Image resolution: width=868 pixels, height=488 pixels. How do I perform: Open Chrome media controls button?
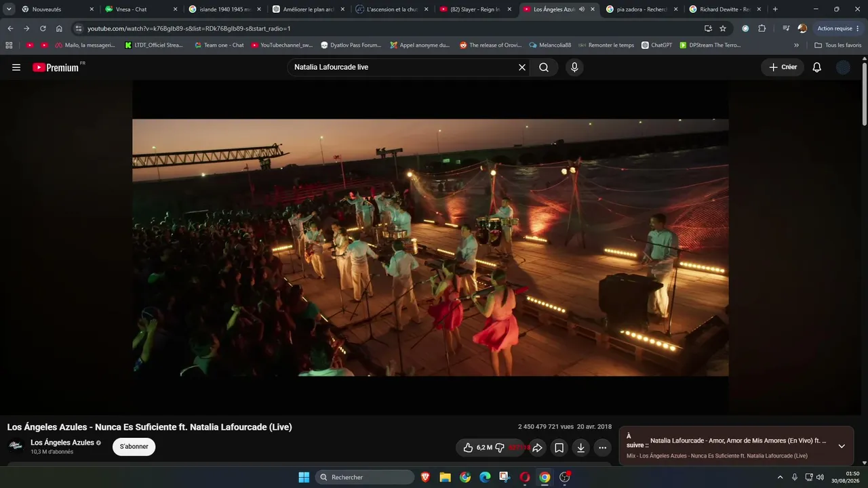coord(786,28)
